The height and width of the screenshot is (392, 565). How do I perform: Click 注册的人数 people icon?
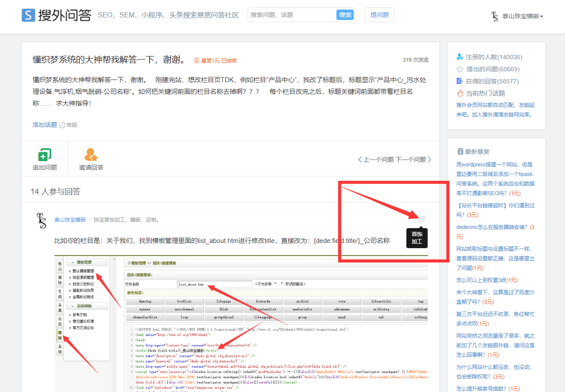click(460, 57)
